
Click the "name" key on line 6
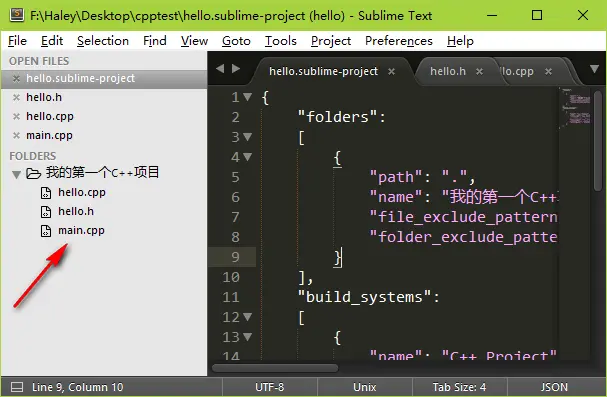point(396,197)
